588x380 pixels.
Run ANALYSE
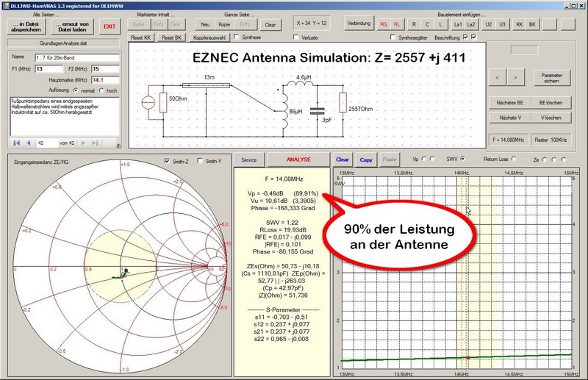[x=298, y=159]
